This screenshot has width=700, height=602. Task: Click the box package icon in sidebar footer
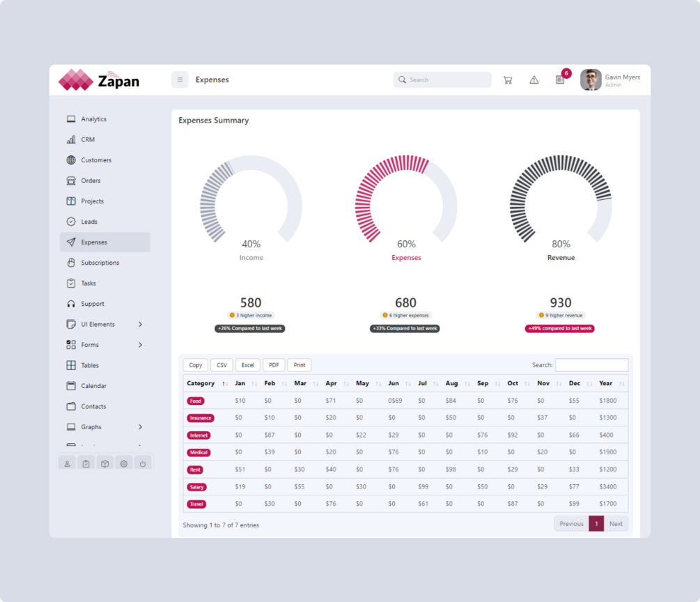105,464
